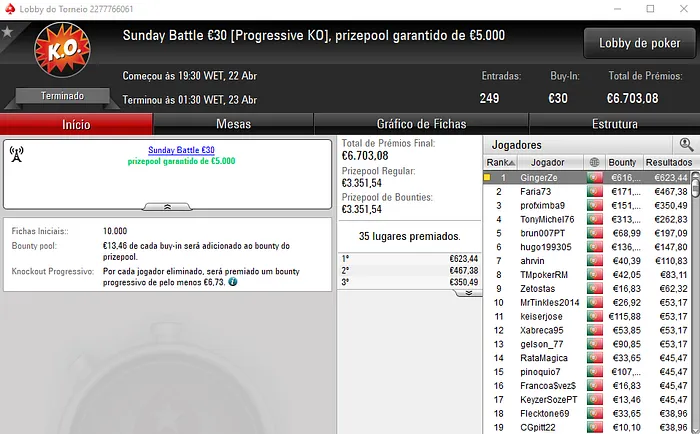Collapse the Sunday Battle banner panel
This screenshot has height=434, width=700.
click(x=167, y=207)
